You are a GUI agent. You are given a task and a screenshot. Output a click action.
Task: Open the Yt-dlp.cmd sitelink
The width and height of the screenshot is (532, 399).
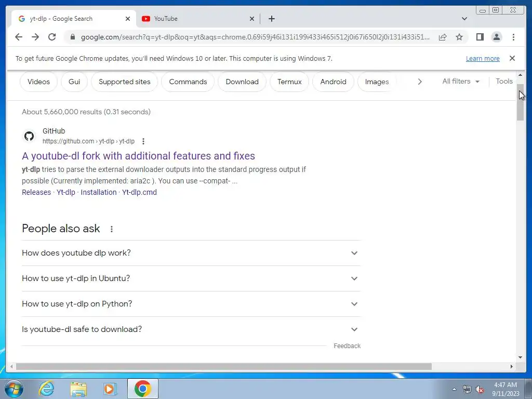139,192
